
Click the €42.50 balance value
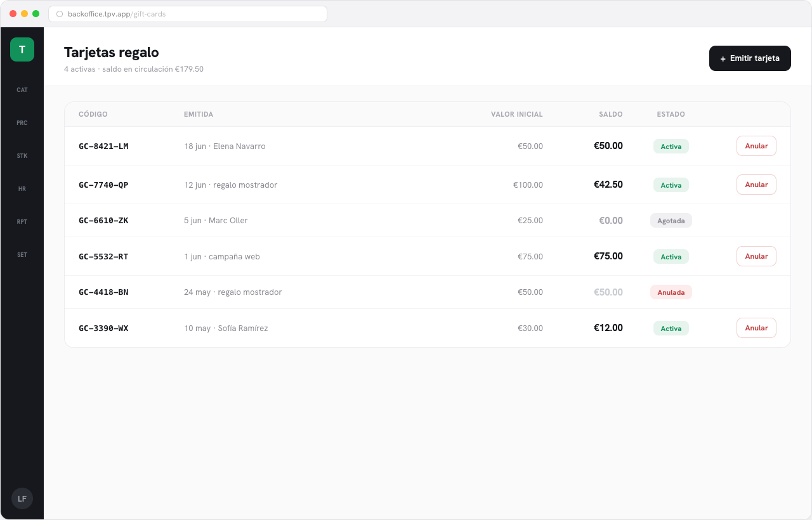pyautogui.click(x=608, y=185)
